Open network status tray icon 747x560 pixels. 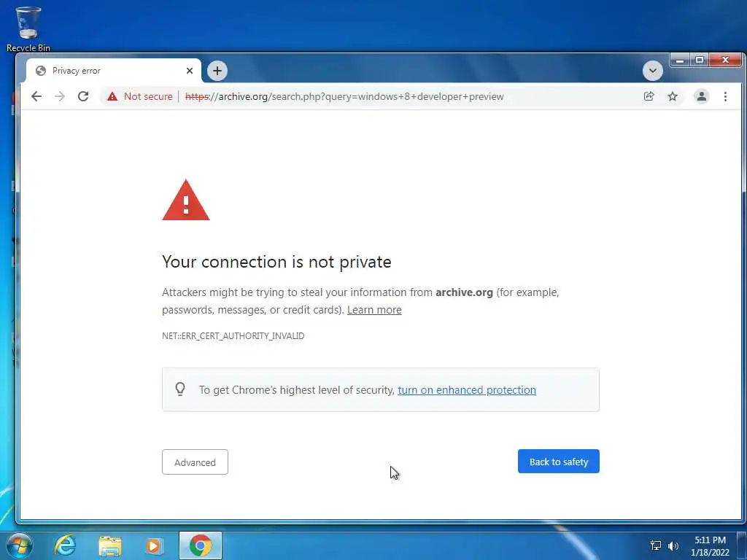[x=656, y=545]
